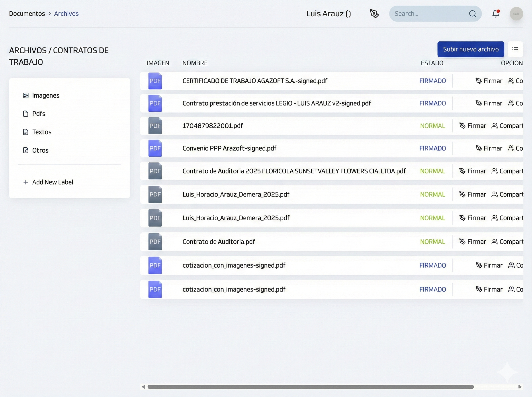This screenshot has height=397, width=532.
Task: Open the user avatar menu
Action: pos(516,14)
